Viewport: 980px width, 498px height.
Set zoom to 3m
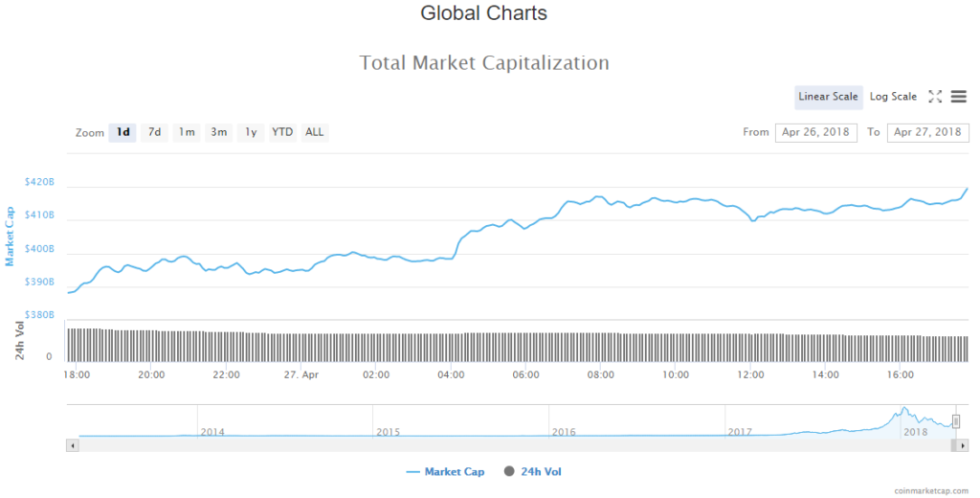point(219,132)
